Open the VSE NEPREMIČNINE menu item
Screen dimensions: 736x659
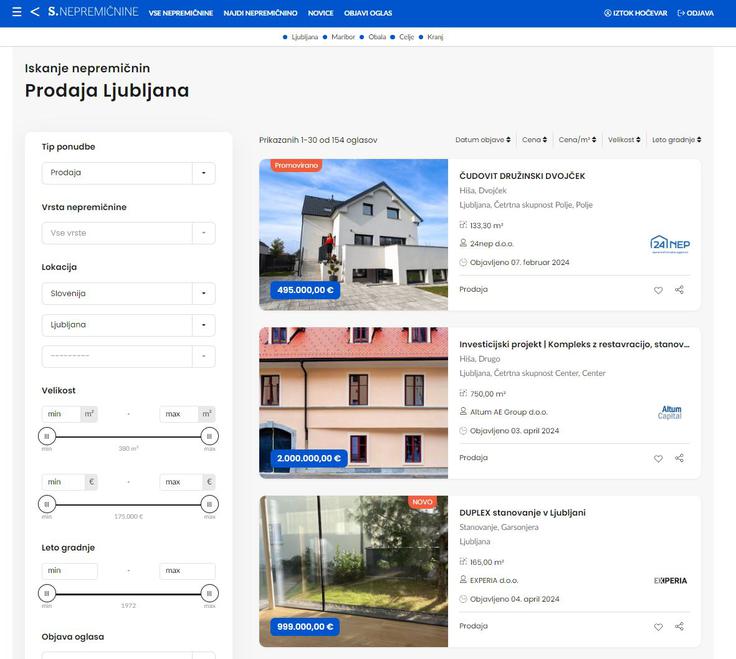point(181,13)
